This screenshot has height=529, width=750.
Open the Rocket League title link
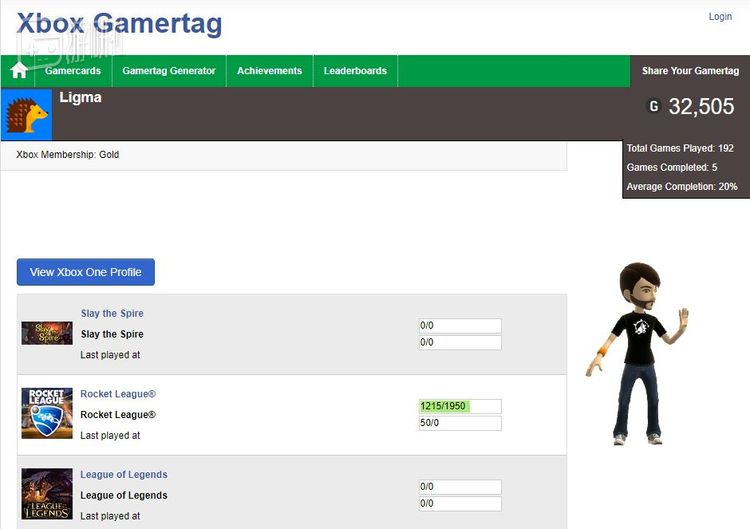(x=118, y=394)
